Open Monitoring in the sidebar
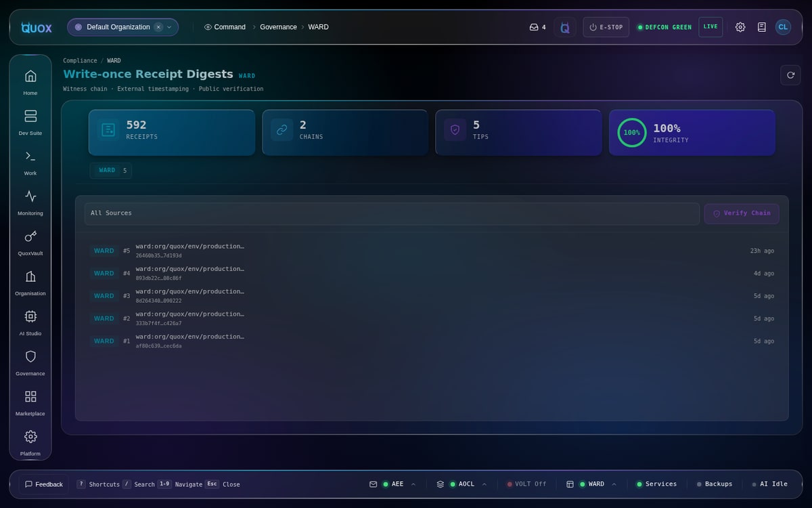Viewport: 812px width, 508px height. click(30, 201)
